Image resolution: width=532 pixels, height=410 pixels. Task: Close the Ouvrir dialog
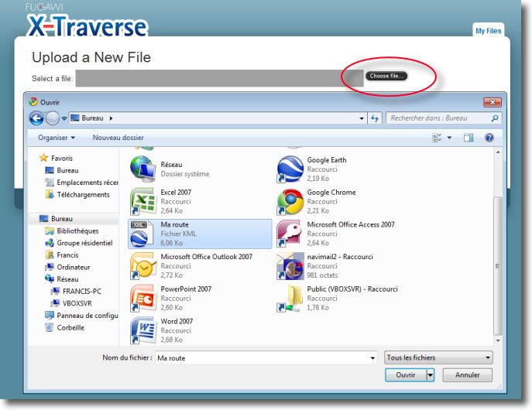pos(493,102)
